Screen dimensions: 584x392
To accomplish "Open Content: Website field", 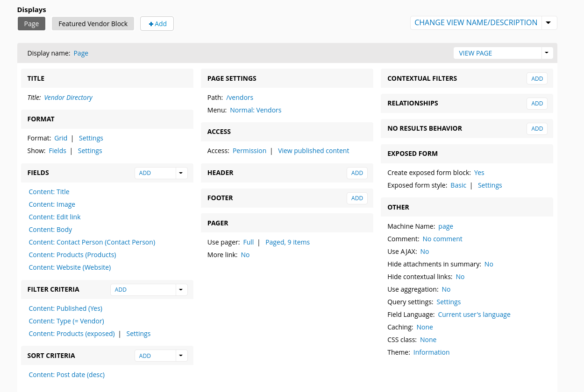I will point(70,267).
